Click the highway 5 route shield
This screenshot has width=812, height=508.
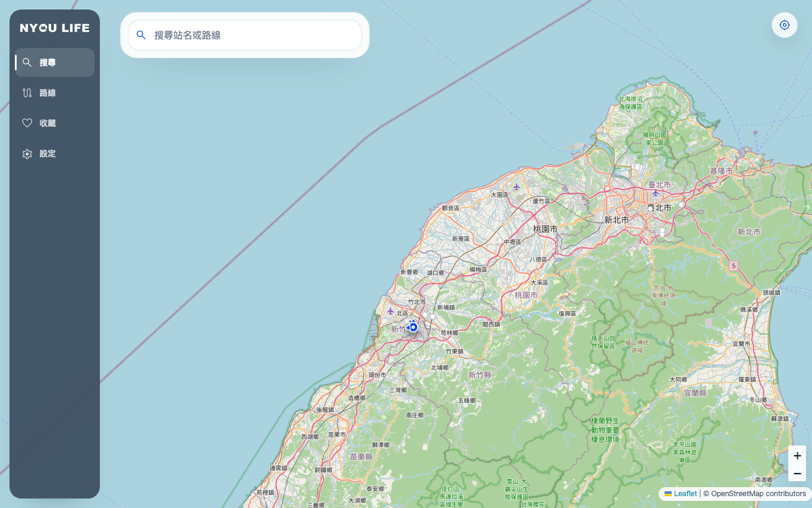(734, 266)
